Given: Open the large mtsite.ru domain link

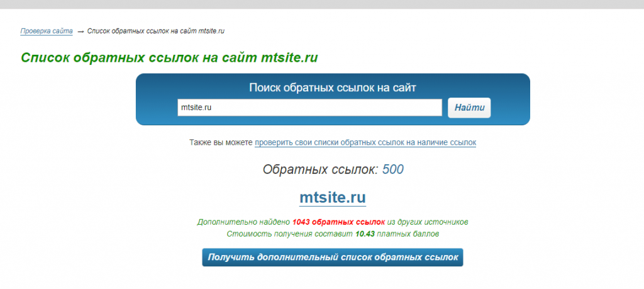Looking at the screenshot, I should tap(333, 198).
